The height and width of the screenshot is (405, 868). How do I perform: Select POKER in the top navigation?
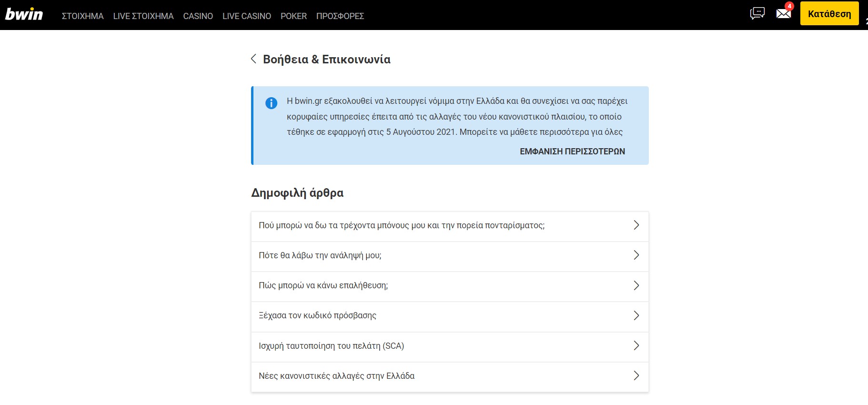293,16
